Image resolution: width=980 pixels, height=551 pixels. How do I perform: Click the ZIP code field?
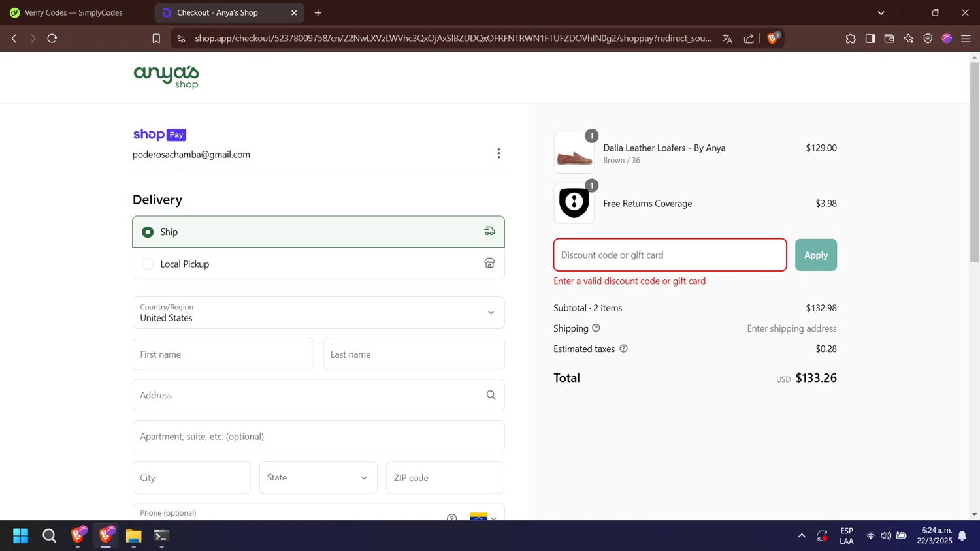point(445,477)
